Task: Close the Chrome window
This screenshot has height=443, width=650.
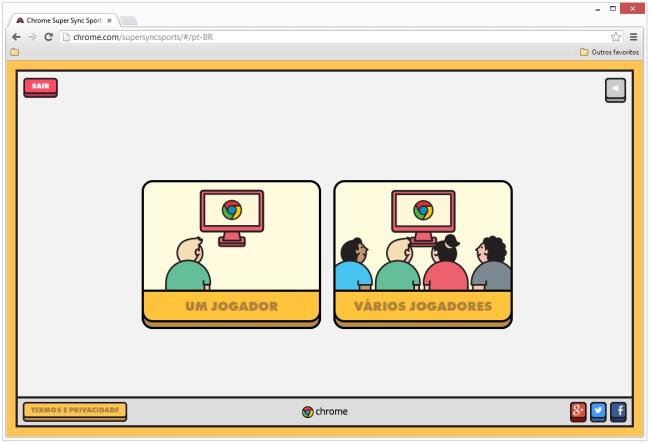Action: click(633, 9)
